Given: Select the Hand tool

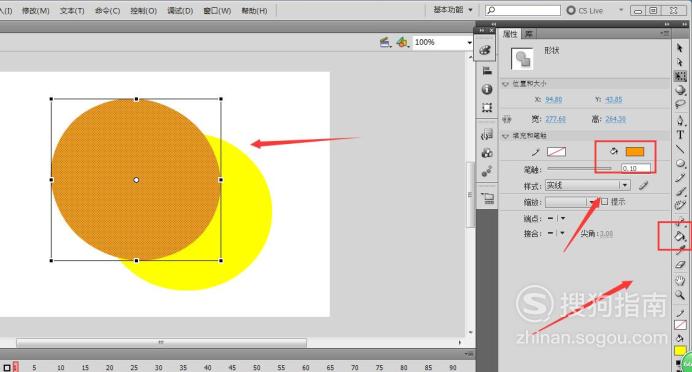Looking at the screenshot, I should click(680, 280).
